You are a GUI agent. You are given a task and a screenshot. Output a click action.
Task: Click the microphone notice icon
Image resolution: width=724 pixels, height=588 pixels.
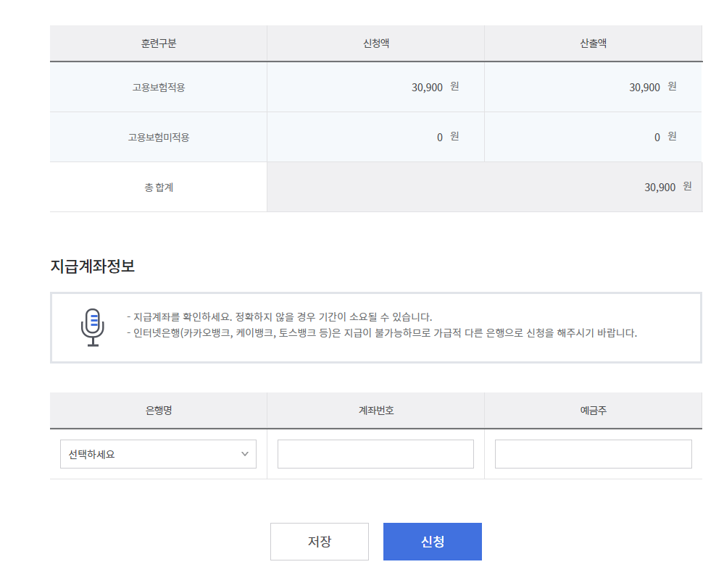(93, 327)
